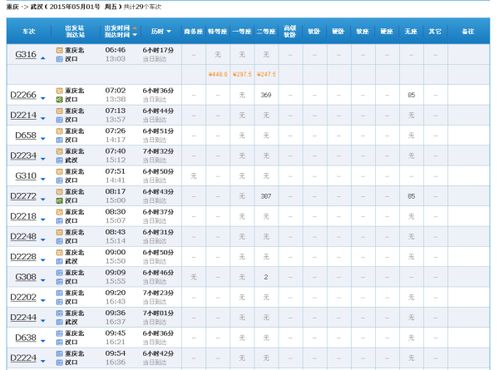499x370 pixels.
Task: Select second-class seat count 387 for D2272
Action: [x=266, y=196]
